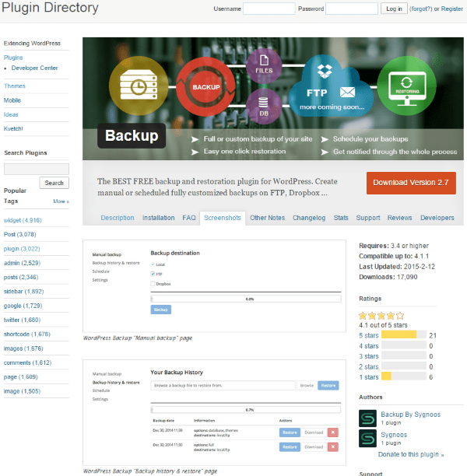Image resolution: width=467 pixels, height=476 pixels.
Task: Open the Ideas sidebar link
Action: coord(11,115)
